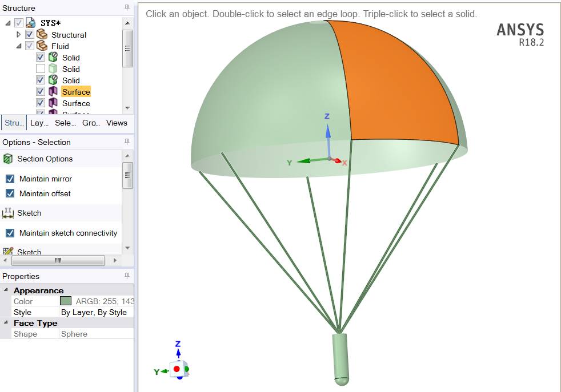
Task: Pin the Structure panel
Action: [x=127, y=7]
